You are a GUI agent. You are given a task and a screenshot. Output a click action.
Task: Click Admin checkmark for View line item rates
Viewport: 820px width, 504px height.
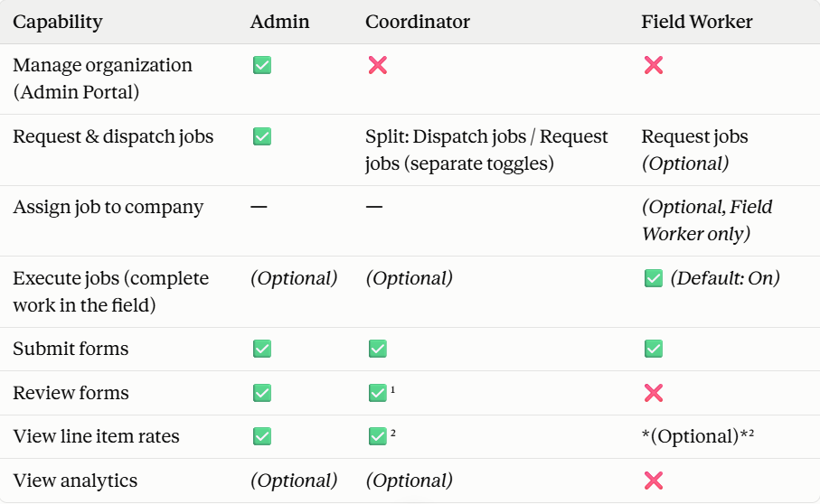pyautogui.click(x=262, y=436)
